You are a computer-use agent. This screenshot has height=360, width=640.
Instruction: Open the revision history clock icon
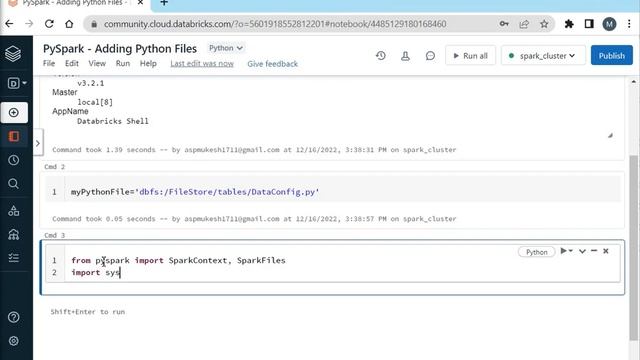pos(381,56)
